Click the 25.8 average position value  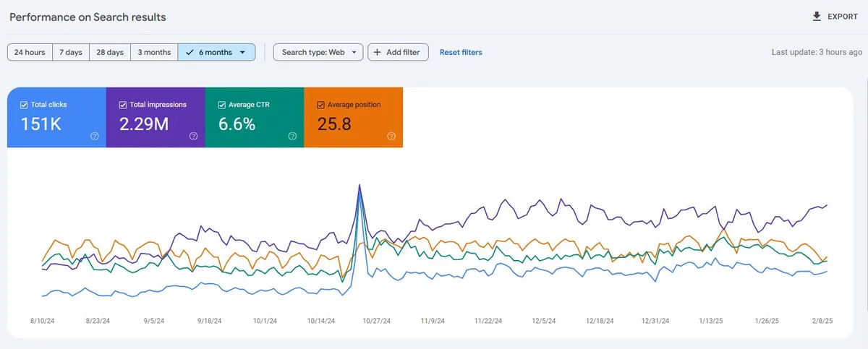pyautogui.click(x=334, y=124)
